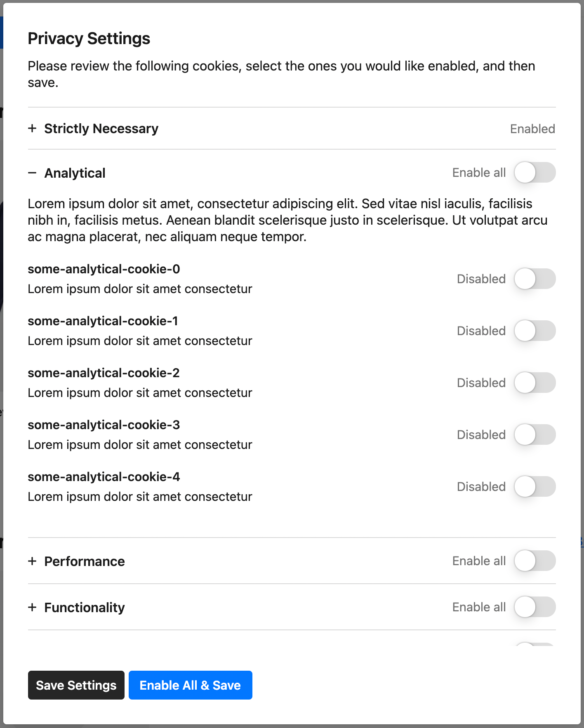The image size is (584, 728).
Task: Select the Privacy Settings dialog title
Action: click(x=89, y=38)
